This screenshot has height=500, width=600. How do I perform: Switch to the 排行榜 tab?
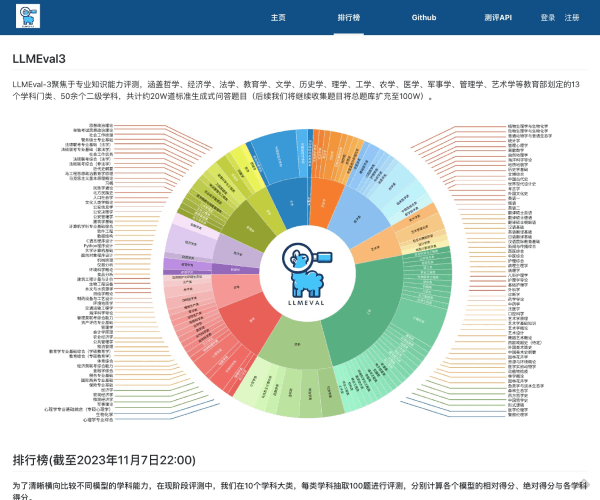pos(350,18)
